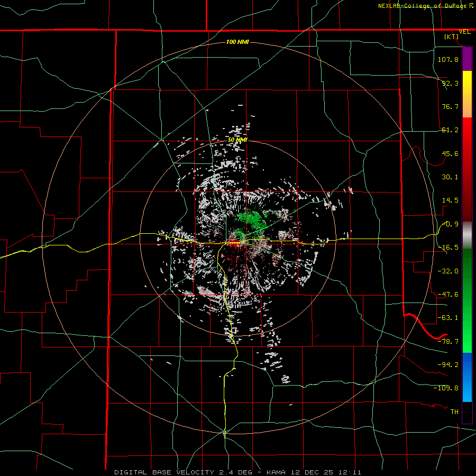Click the -63.1 scale value
The height and width of the screenshot is (476, 476).
click(x=448, y=318)
